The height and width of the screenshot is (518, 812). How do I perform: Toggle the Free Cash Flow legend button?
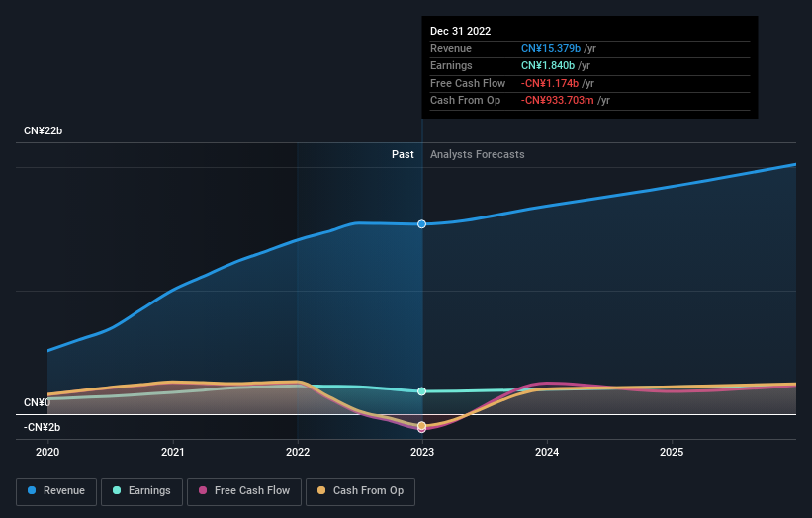tap(244, 491)
